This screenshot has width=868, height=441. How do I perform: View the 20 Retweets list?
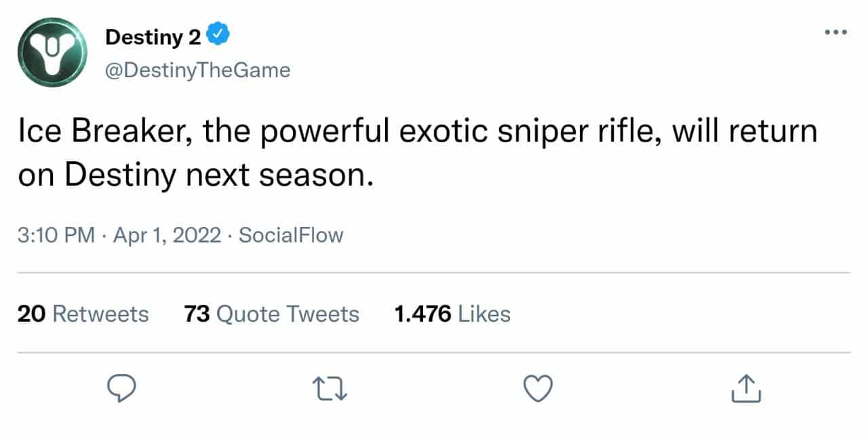(x=83, y=314)
